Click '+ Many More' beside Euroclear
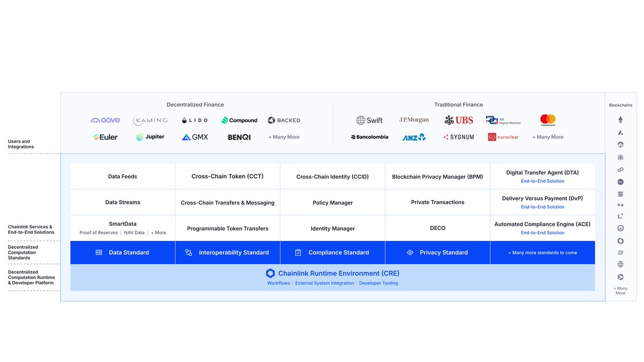 tap(548, 137)
